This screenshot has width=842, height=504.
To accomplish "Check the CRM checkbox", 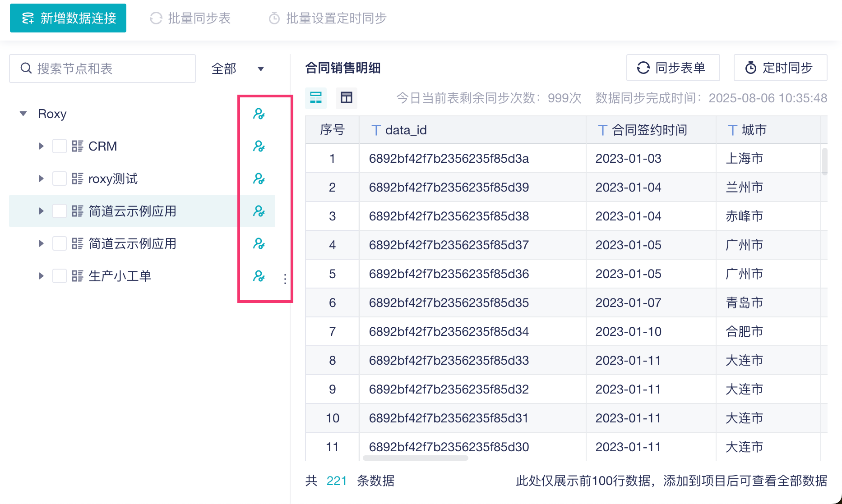I will pyautogui.click(x=60, y=146).
